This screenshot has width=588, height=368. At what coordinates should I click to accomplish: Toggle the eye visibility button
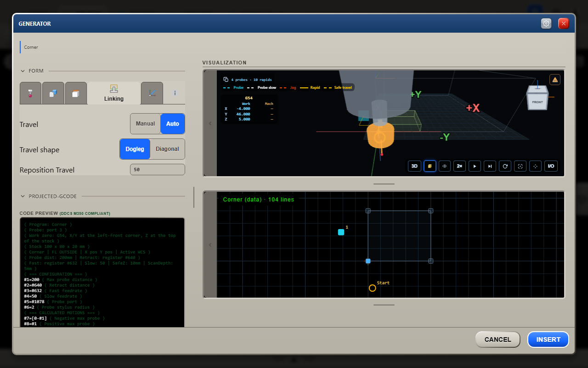(x=445, y=166)
